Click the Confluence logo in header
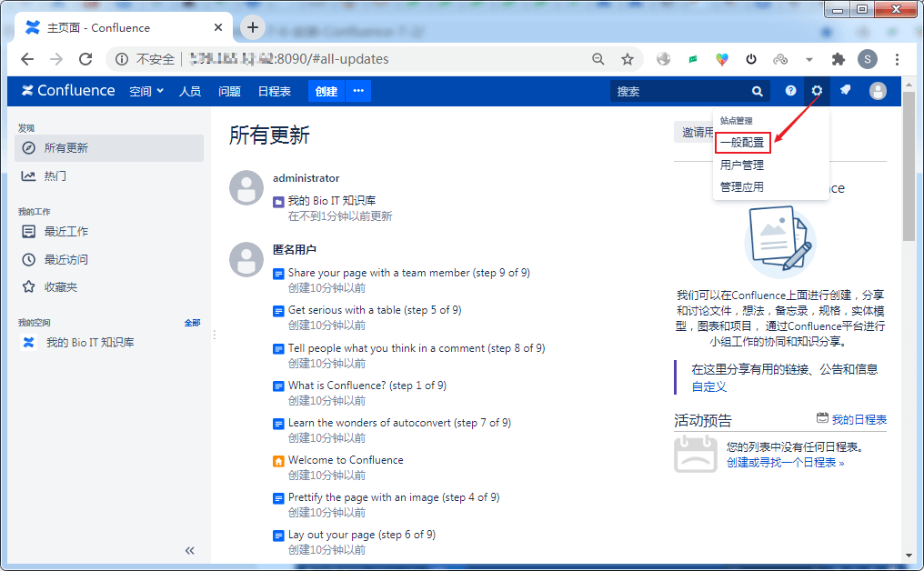 (68, 91)
